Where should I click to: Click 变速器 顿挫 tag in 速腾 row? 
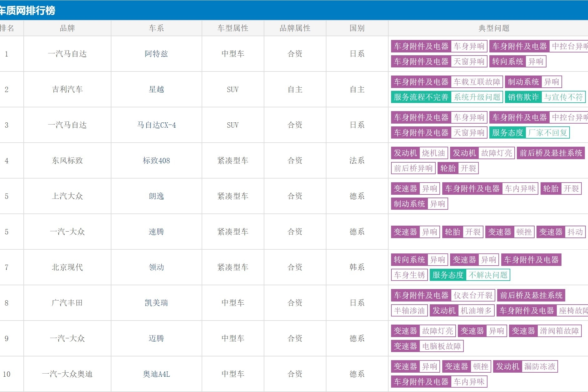coord(510,232)
